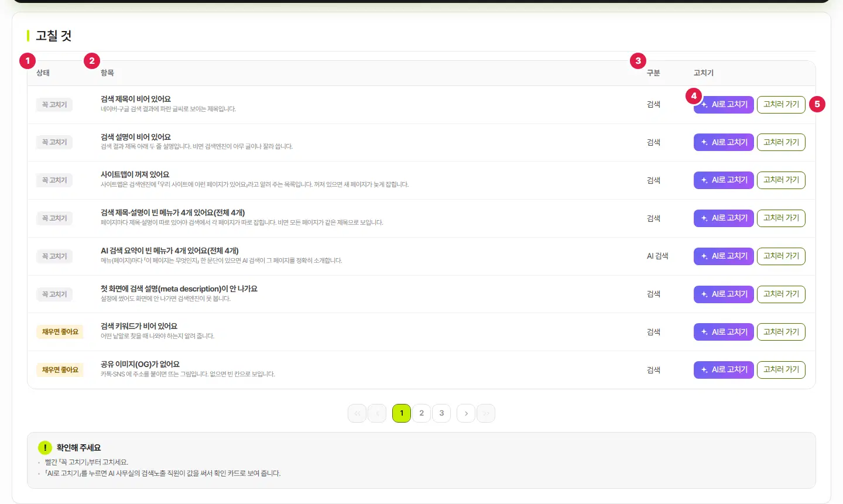Use AI로 고치기 on 사이트맵이 꺼져 있어요
The width and height of the screenshot is (843, 504).
pos(724,180)
